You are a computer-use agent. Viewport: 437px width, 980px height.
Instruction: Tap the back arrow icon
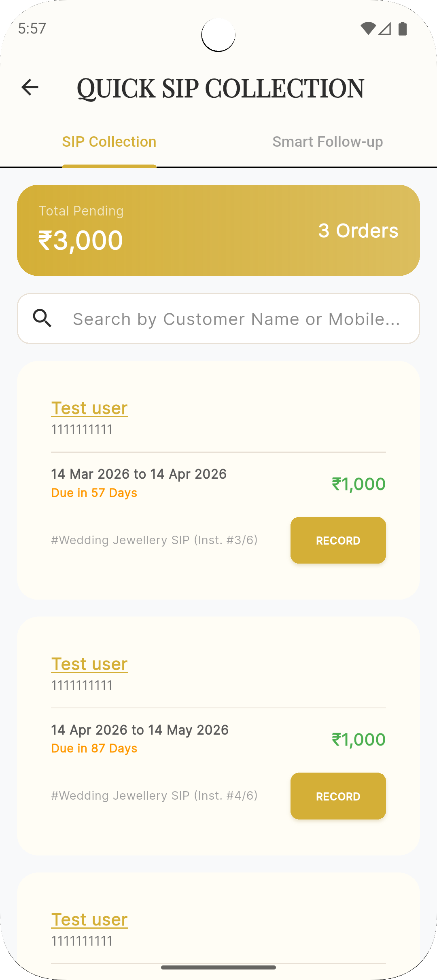click(x=30, y=87)
